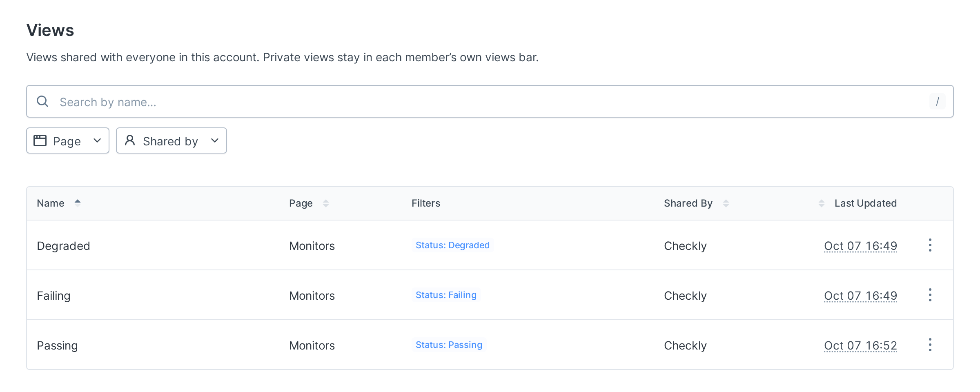Click Oct 07 16:49 in Degraded row
Image resolution: width=980 pixels, height=392 pixels.
coord(860,246)
